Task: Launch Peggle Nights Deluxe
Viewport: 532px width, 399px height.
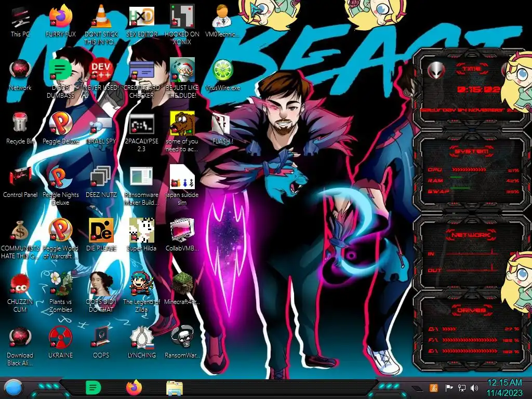Action: tap(60, 177)
